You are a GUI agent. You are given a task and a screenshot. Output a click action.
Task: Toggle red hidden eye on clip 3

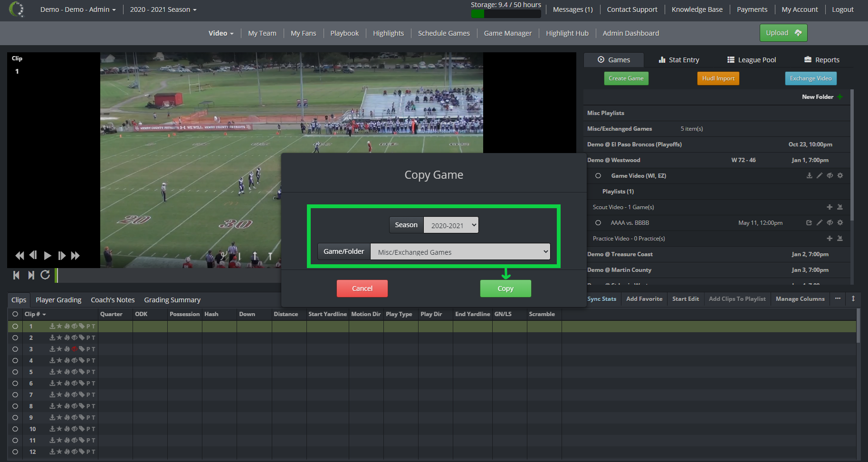click(74, 349)
